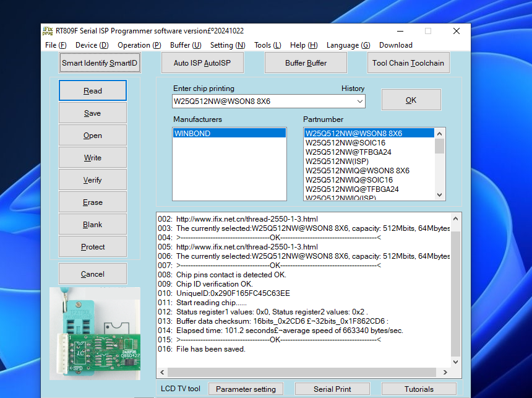Select W25Q512NW(ISP) part number
The image size is (532, 398).
[x=369, y=162]
